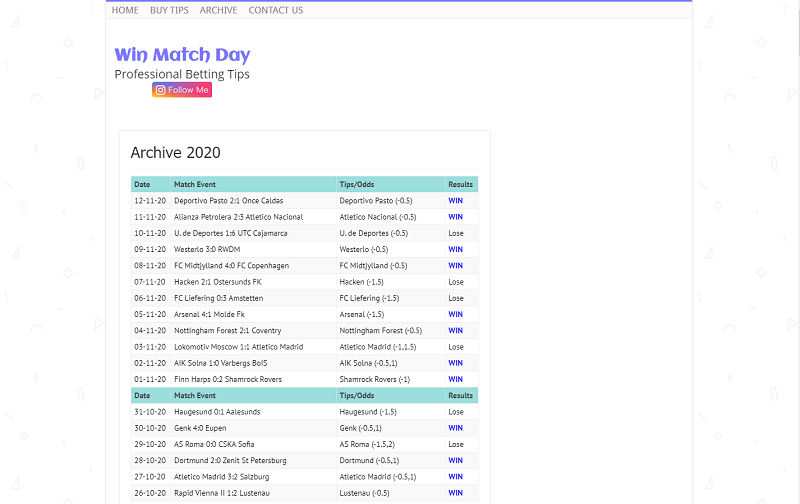Go to BUY TIPS page

pos(169,10)
